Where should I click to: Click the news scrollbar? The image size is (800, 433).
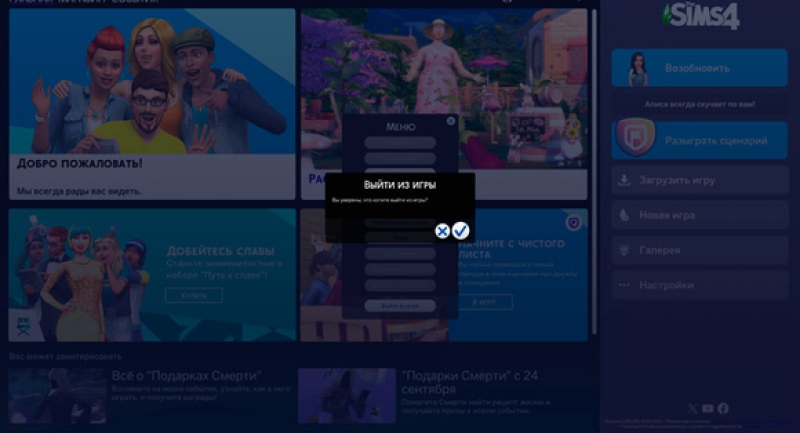click(x=594, y=172)
